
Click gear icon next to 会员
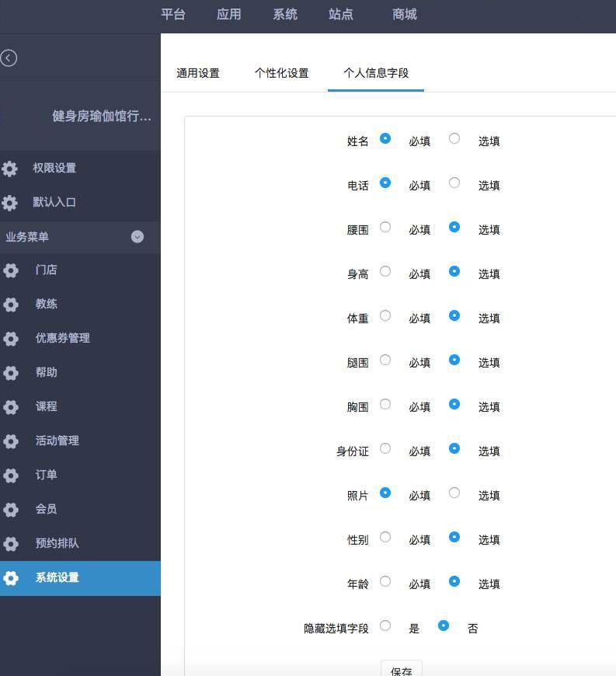(11, 510)
